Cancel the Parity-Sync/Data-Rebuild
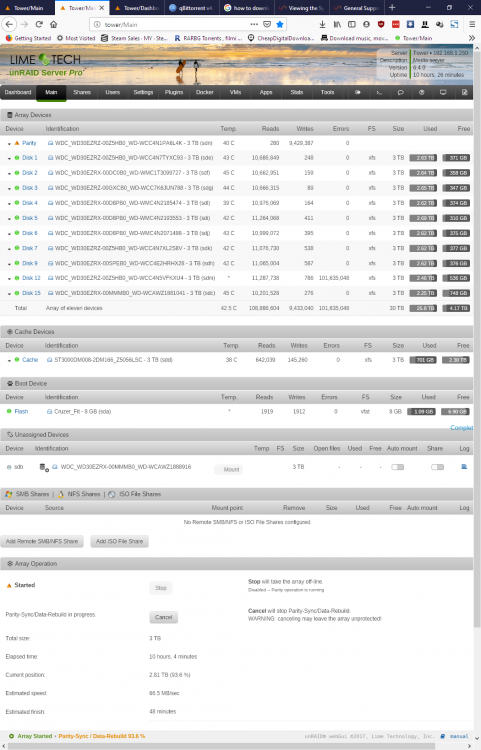The image size is (481, 750). pos(164,617)
